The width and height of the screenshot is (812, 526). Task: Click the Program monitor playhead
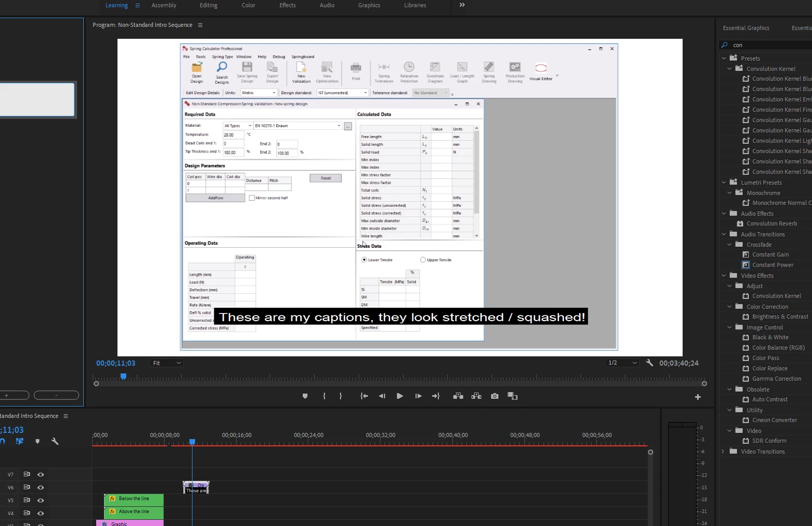click(x=123, y=377)
